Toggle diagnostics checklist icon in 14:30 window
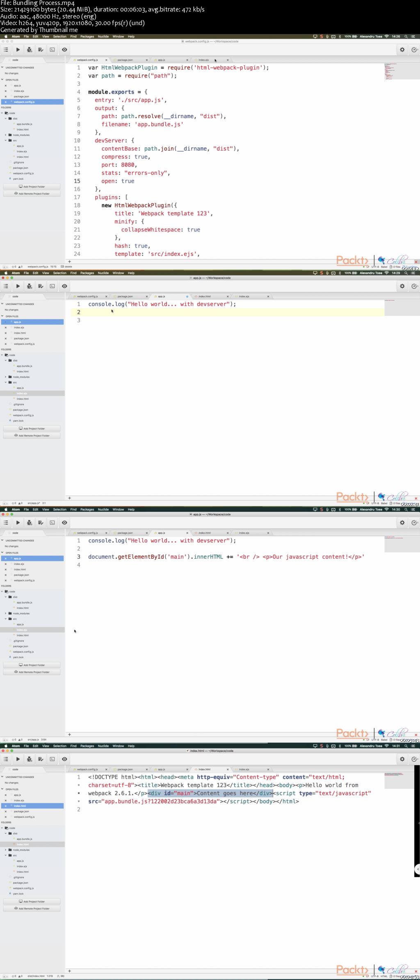Screen dimensions: 420x980 pos(41,523)
